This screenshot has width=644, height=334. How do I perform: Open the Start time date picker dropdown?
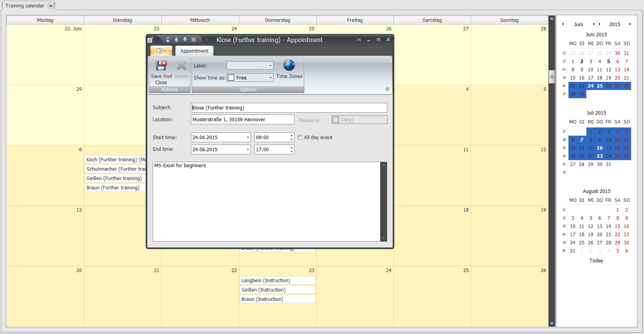click(x=247, y=138)
